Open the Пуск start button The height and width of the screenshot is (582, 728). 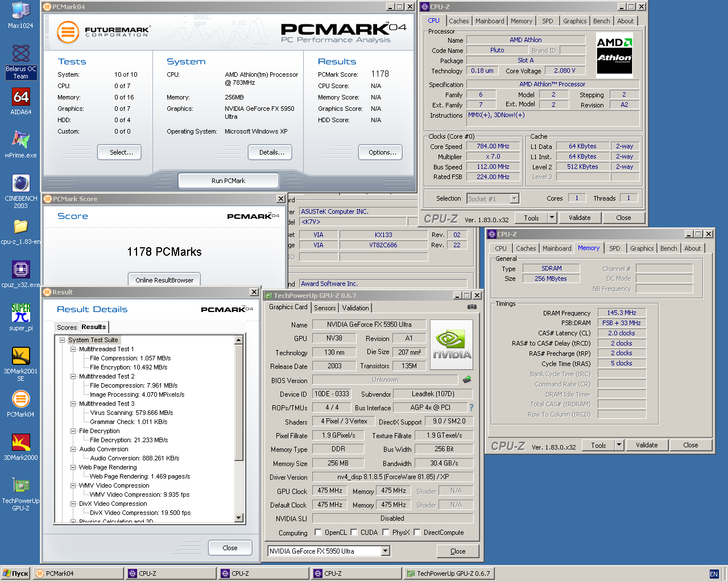tap(15, 573)
